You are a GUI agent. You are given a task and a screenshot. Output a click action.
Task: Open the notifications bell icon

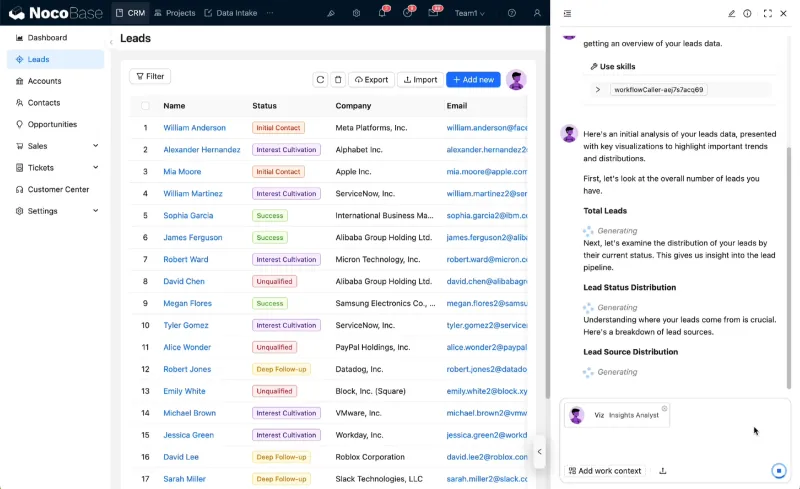click(x=383, y=13)
